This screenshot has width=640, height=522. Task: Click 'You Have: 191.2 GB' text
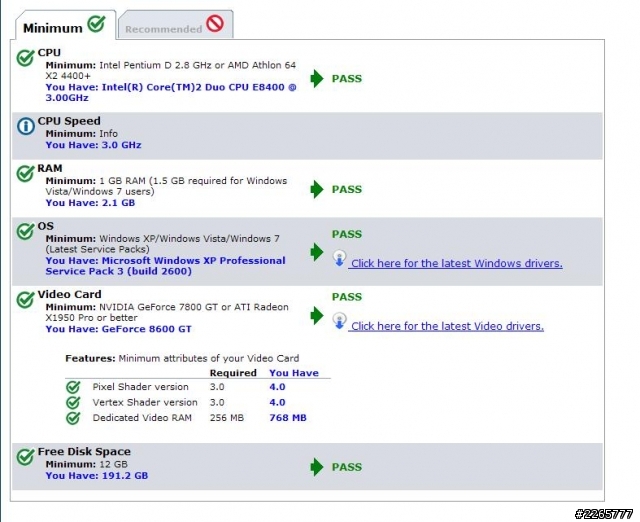(97, 475)
